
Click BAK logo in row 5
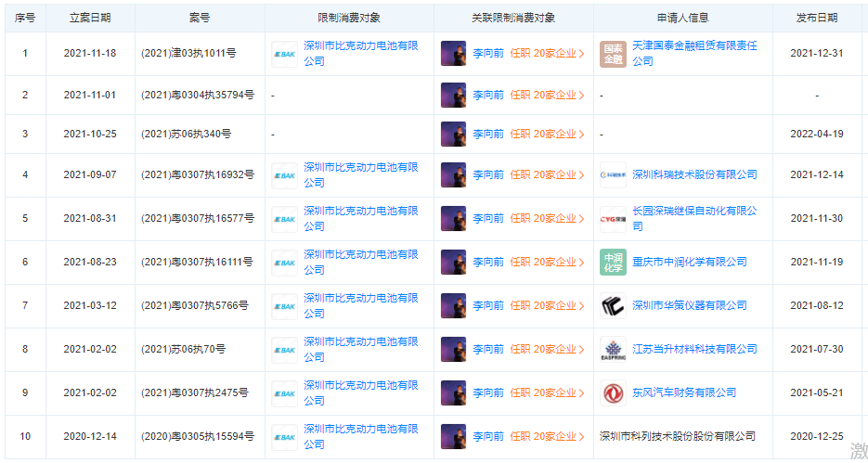[x=284, y=219]
